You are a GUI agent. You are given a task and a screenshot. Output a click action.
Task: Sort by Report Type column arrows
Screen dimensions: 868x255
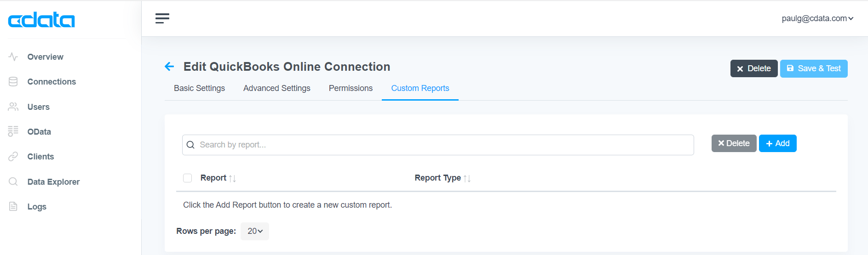467,178
